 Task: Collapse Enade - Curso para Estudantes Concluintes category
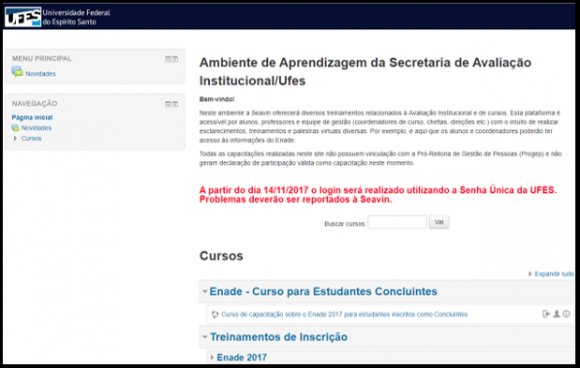pyautogui.click(x=205, y=291)
